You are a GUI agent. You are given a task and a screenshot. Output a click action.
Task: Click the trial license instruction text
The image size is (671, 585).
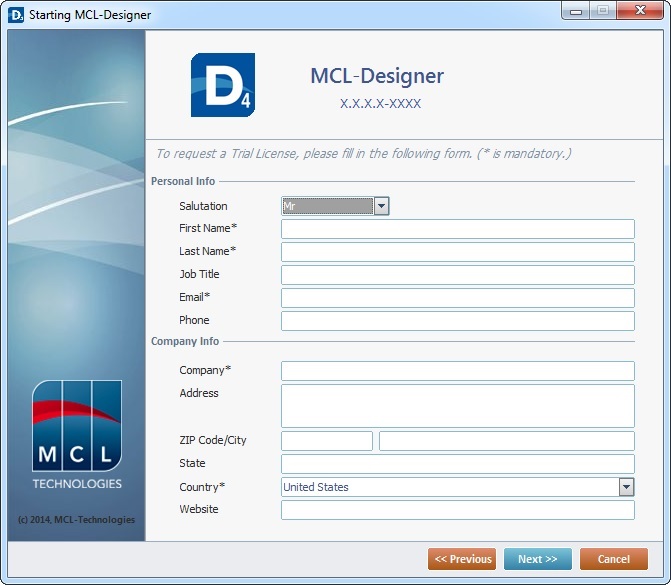[x=363, y=154]
